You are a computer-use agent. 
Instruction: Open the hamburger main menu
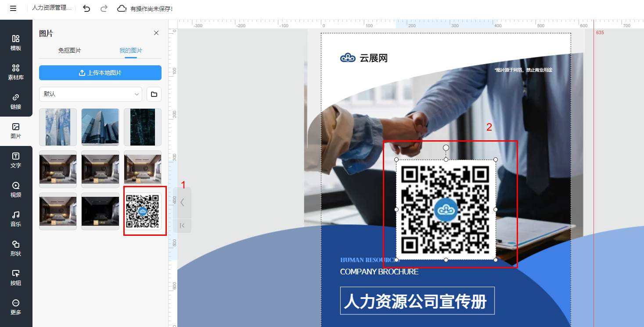13,9
